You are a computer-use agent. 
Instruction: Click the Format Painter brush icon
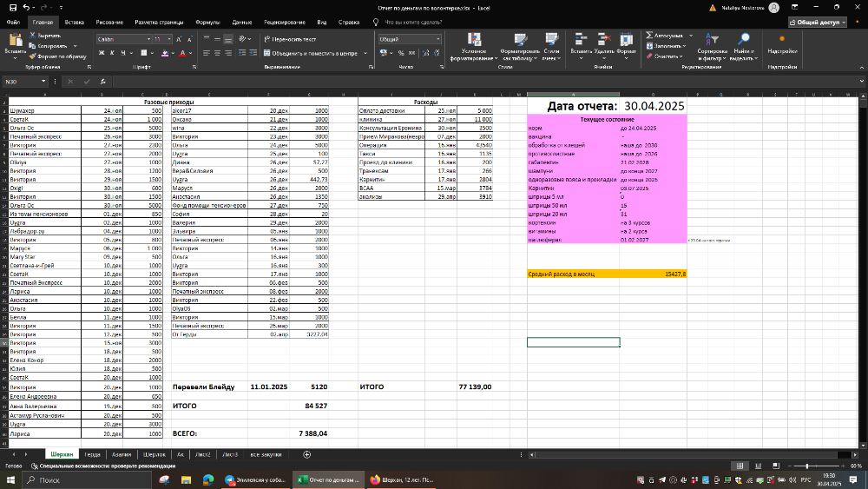click(x=32, y=56)
